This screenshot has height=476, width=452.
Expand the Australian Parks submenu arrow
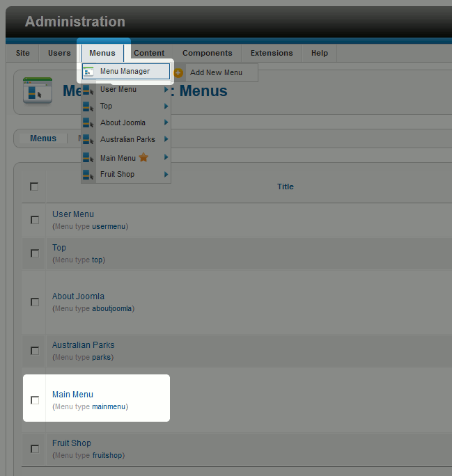pyautogui.click(x=166, y=139)
